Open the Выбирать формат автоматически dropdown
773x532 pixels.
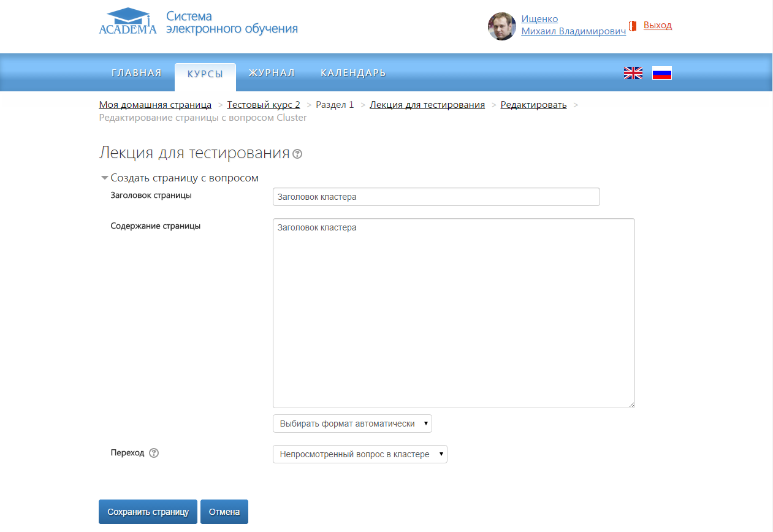pos(352,424)
